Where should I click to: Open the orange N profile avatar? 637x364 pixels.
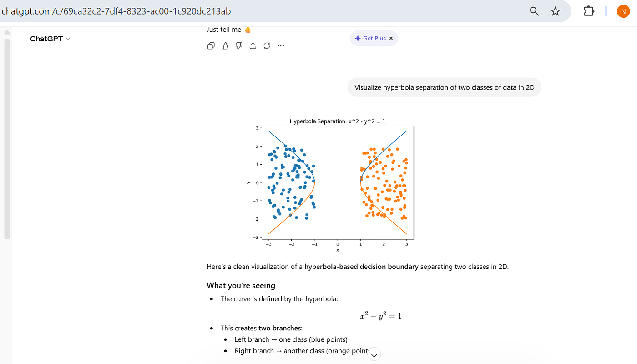623,11
